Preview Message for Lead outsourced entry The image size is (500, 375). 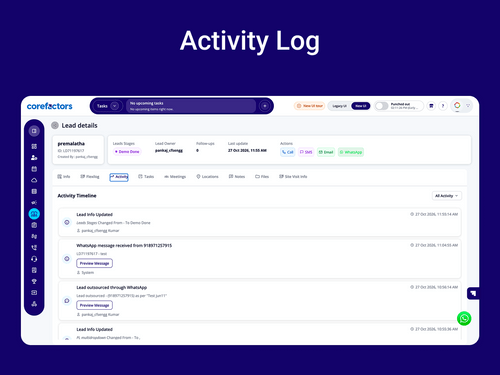[x=95, y=305]
